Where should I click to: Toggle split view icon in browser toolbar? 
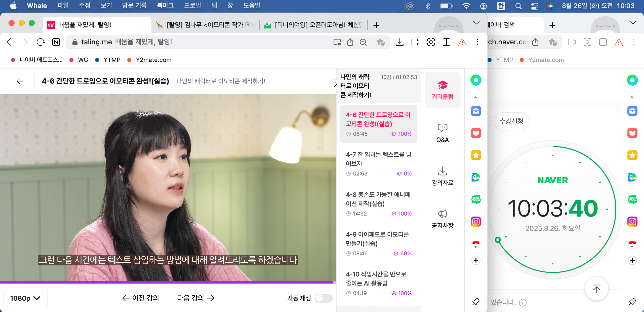[446, 42]
